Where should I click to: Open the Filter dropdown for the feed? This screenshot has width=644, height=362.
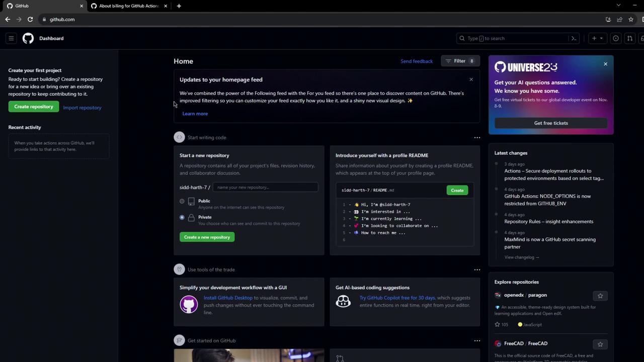click(x=460, y=61)
